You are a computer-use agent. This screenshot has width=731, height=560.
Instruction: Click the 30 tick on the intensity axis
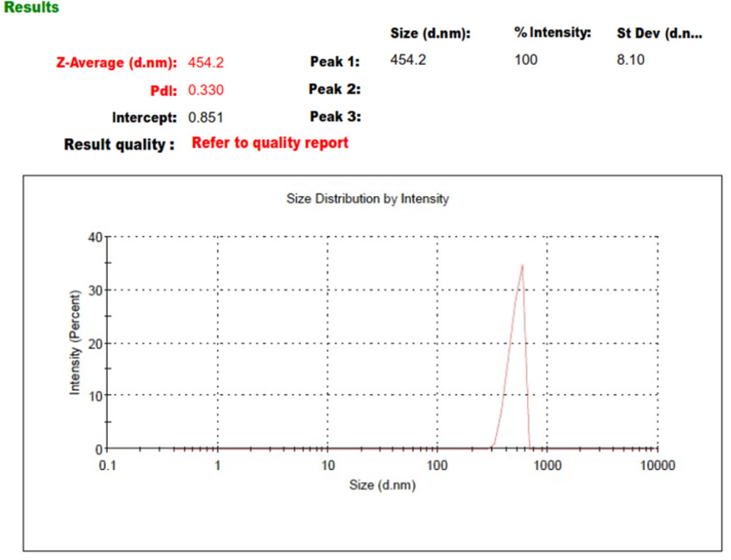[95, 291]
